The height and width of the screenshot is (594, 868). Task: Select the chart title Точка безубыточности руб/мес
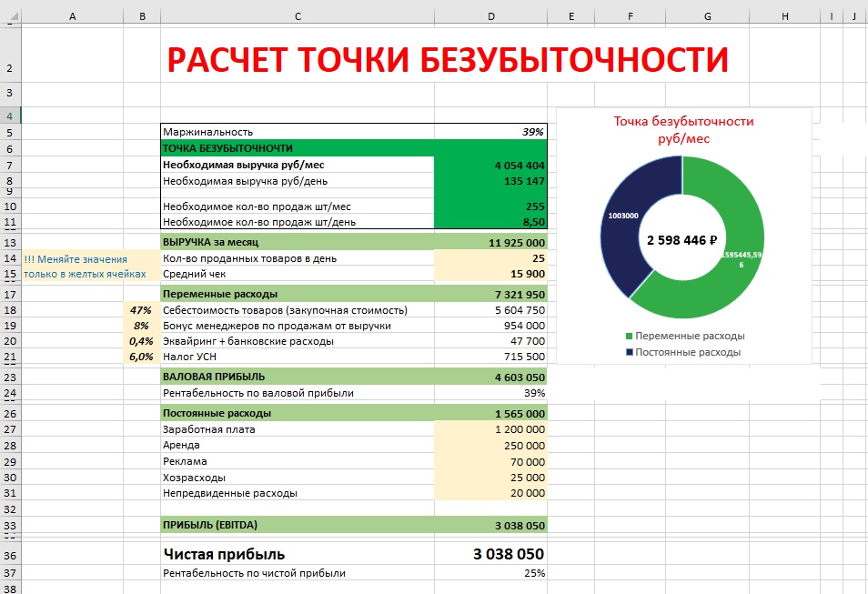coord(682,130)
